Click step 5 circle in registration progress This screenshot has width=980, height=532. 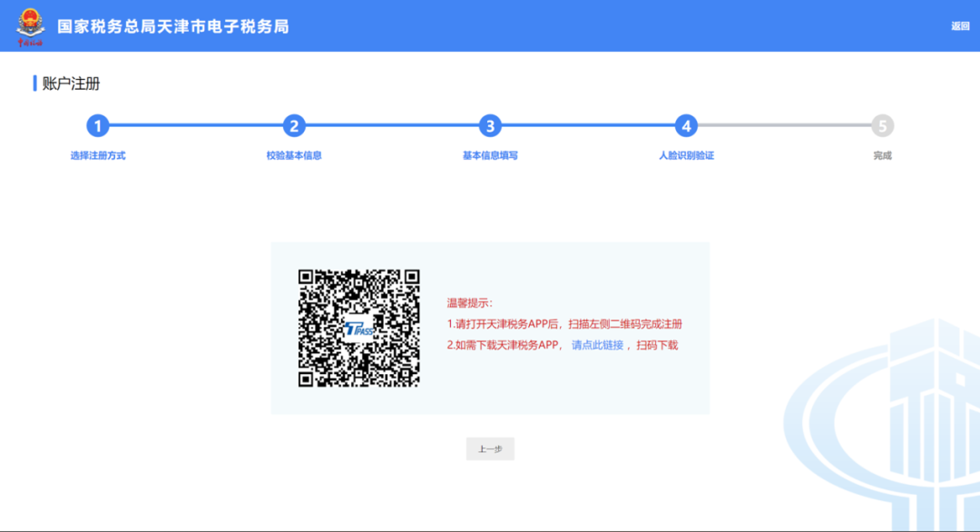click(x=883, y=125)
